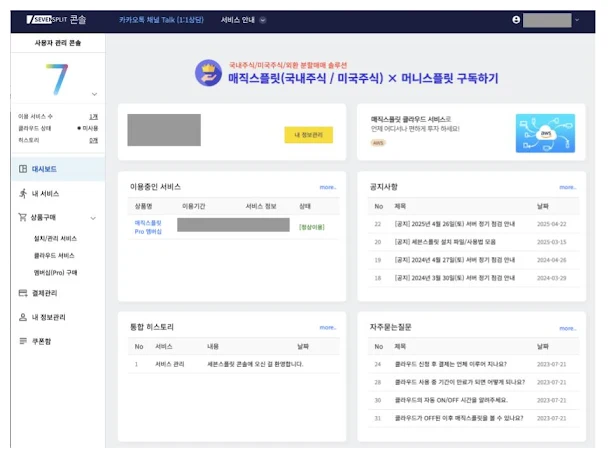The width and height of the screenshot is (611, 458).
Task: Open notice 2025년 4월 26일 서버 정기 점검 안내
Action: [x=455, y=224]
